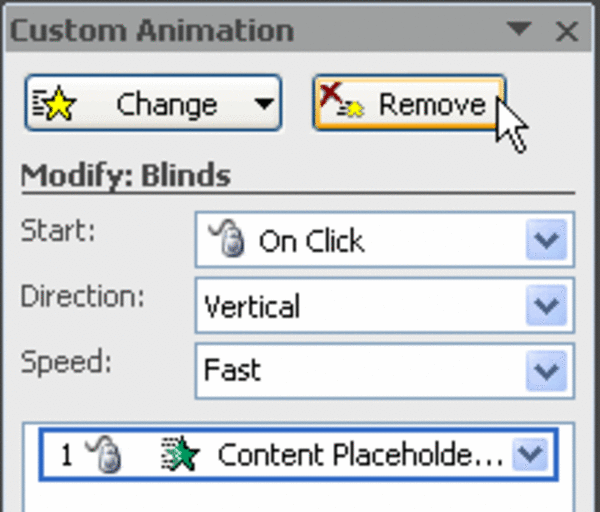Click the green Blinds effect star icon
This screenshot has width=600, height=512.
click(x=181, y=455)
